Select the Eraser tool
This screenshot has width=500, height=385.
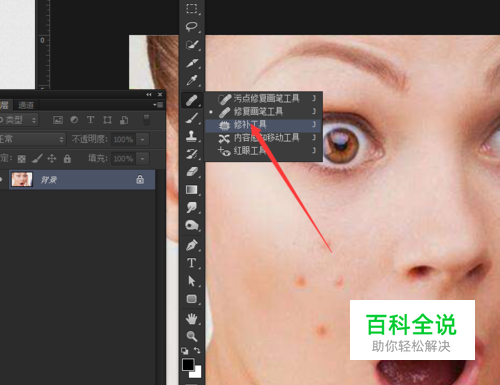tap(192, 172)
